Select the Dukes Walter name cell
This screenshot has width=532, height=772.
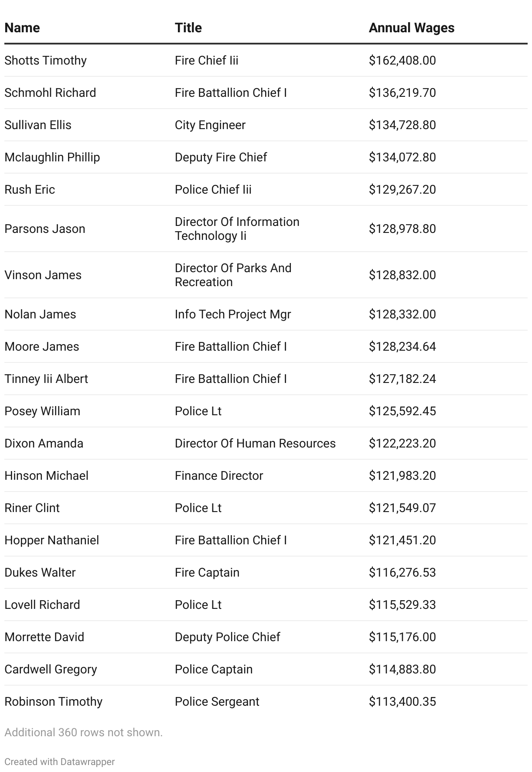40,572
